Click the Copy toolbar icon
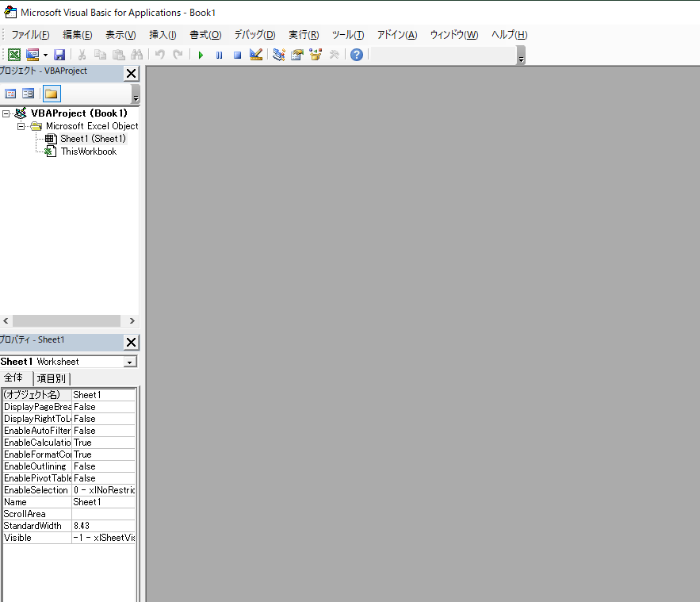Image resolution: width=700 pixels, height=602 pixels. (100, 55)
